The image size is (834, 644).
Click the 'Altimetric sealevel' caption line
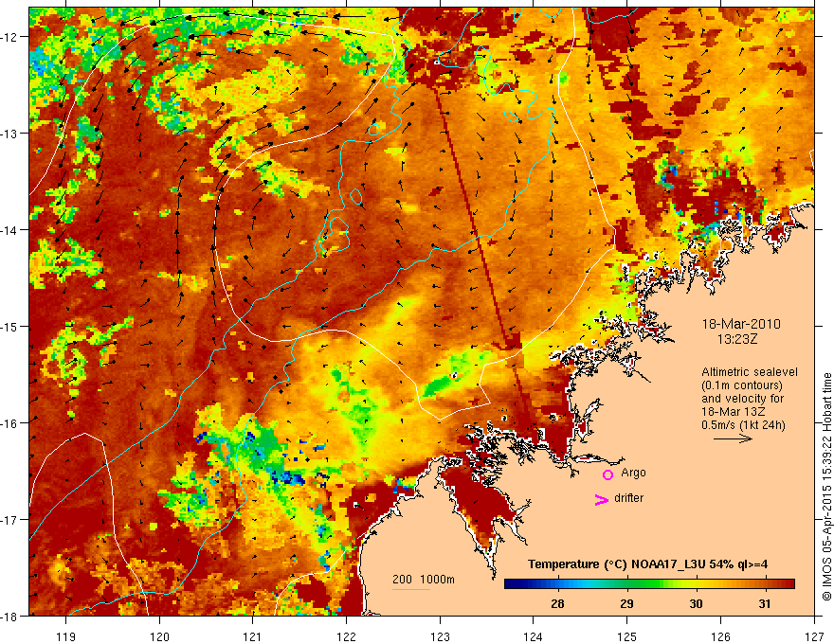pyautogui.click(x=750, y=372)
